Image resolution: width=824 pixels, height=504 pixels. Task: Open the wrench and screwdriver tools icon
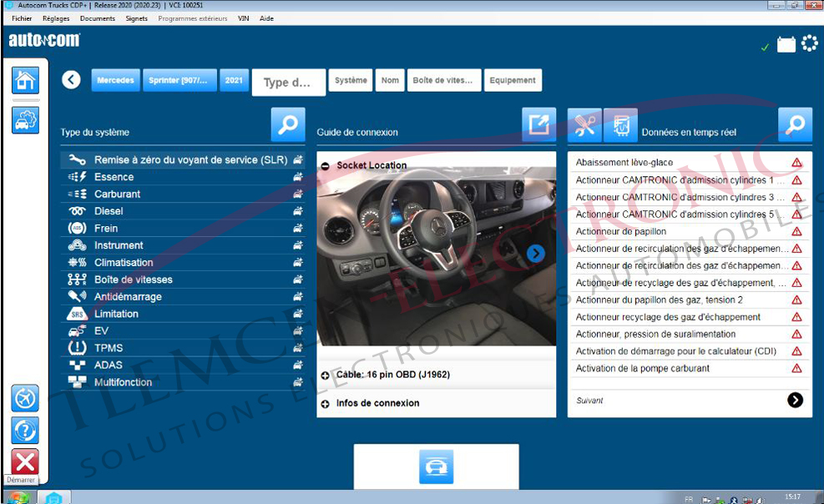584,125
